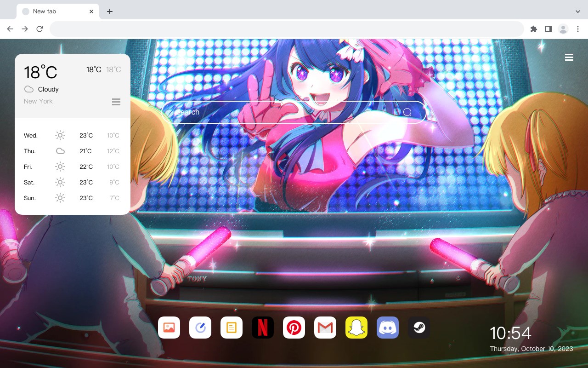Click the Sun. forecast row label
Viewport: 588px width, 368px height.
30,198
